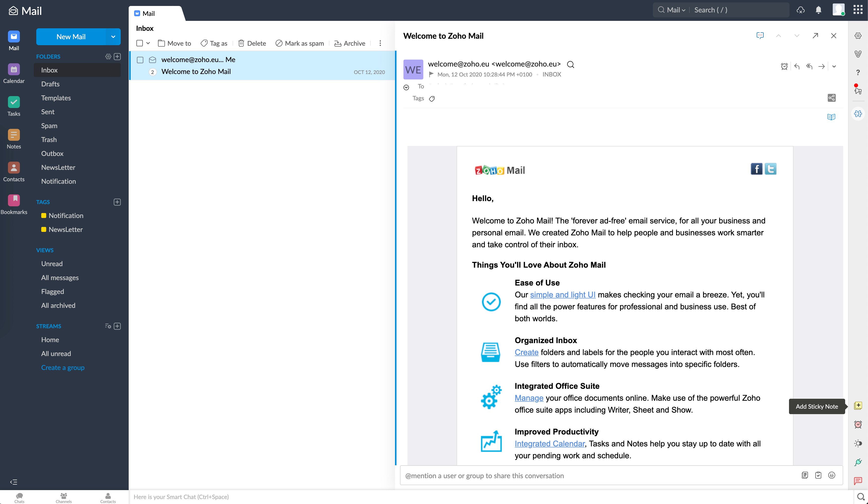
Task: Select the Unread view
Action: tap(52, 264)
